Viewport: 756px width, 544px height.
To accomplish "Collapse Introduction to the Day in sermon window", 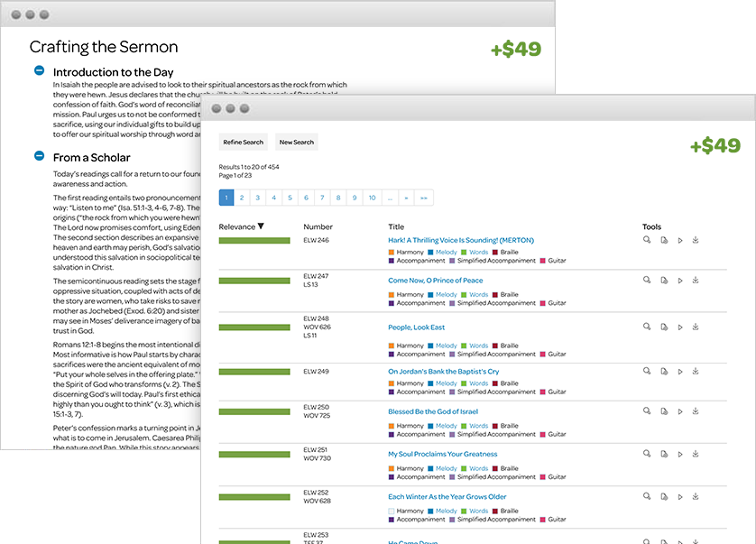I will pyautogui.click(x=39, y=70).
